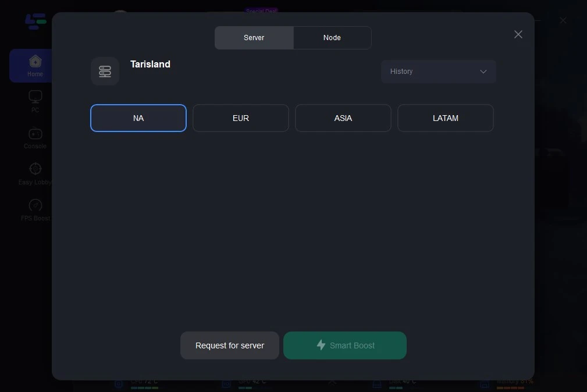The height and width of the screenshot is (392, 587).
Task: Open Easy Lobby in the sidebar
Action: 35,174
